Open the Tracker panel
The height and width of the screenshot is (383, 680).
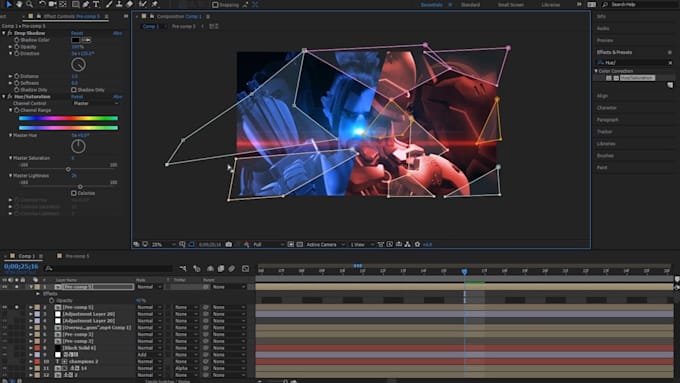click(x=605, y=131)
